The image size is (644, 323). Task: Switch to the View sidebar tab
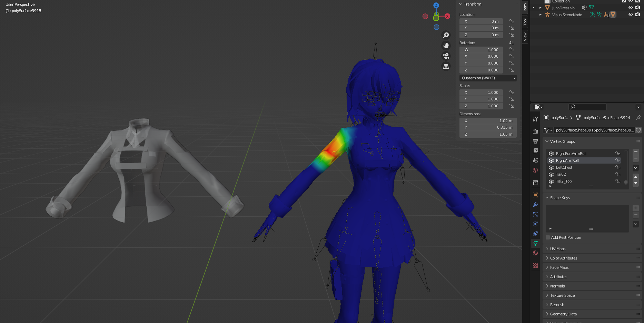click(x=525, y=37)
